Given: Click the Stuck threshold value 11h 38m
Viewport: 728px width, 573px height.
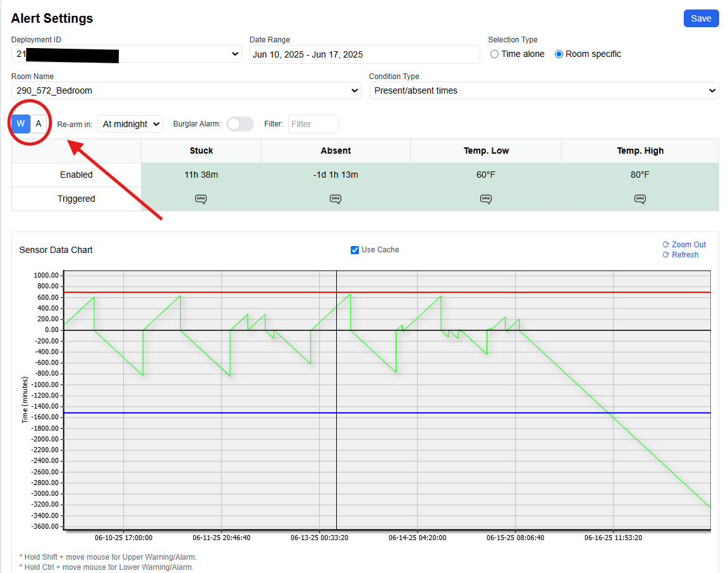Looking at the screenshot, I should [201, 175].
